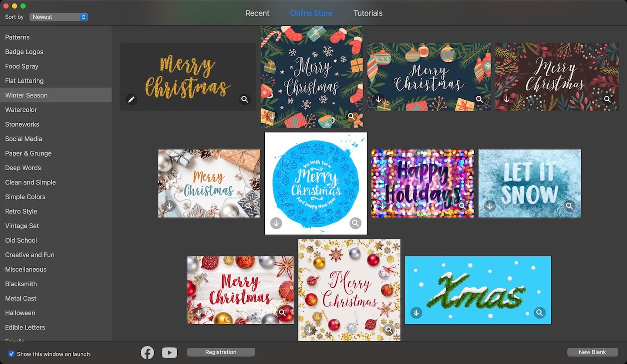Create a document with New Blank

coord(592,352)
